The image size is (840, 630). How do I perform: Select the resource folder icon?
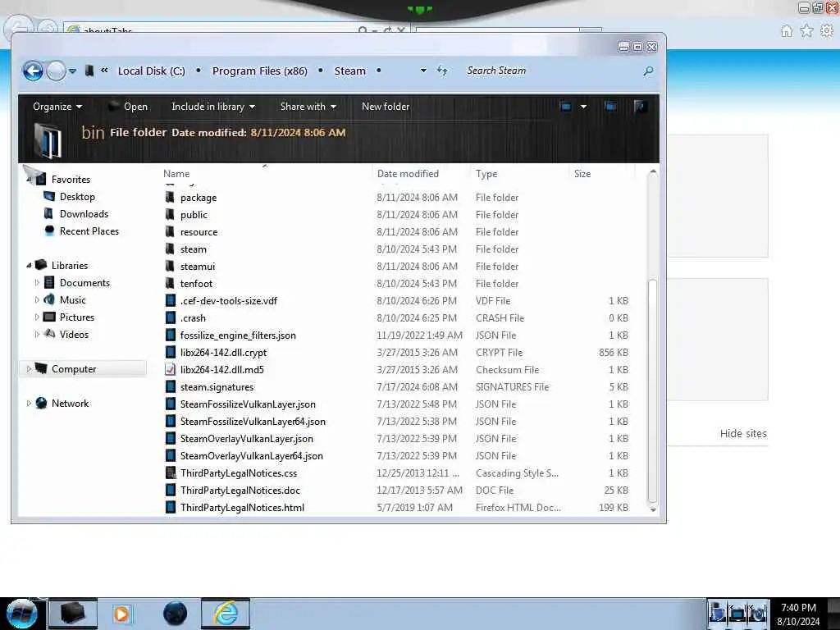pyautogui.click(x=170, y=231)
